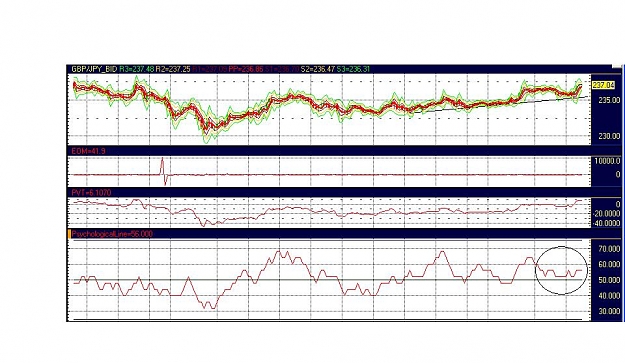Viewport: 625px width, 363px height.
Task: Select the PVT indicator header label
Action: (91, 192)
